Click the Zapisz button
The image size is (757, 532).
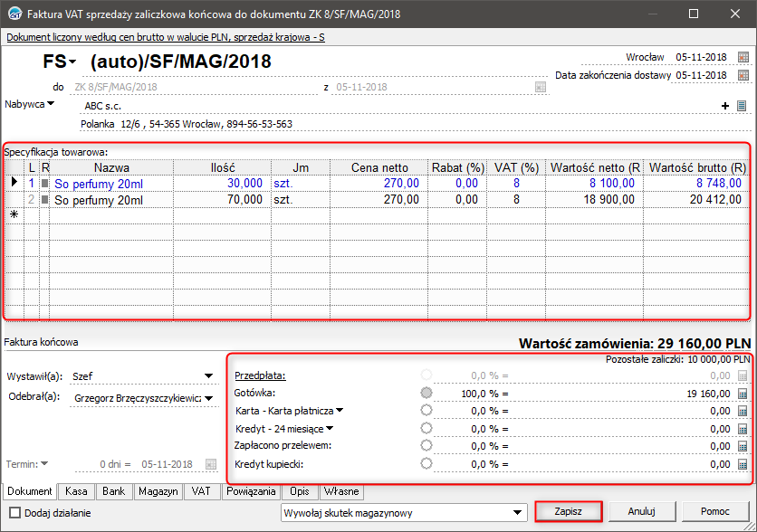[x=568, y=512]
